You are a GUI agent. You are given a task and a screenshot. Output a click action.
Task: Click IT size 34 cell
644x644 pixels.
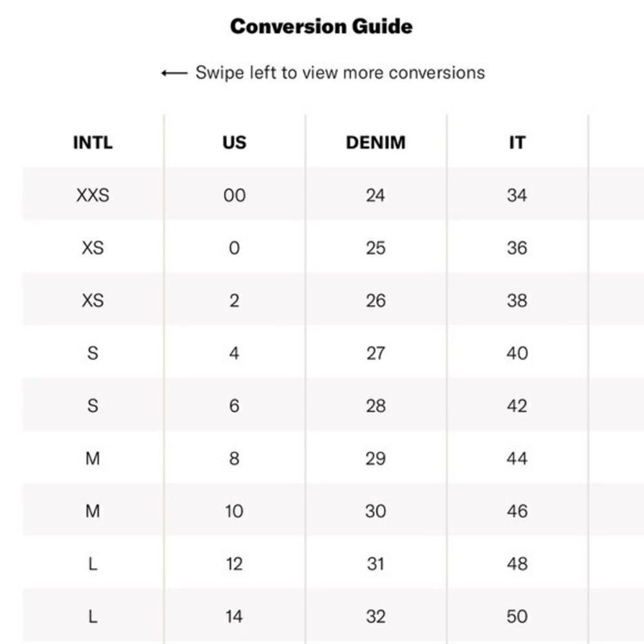click(517, 195)
